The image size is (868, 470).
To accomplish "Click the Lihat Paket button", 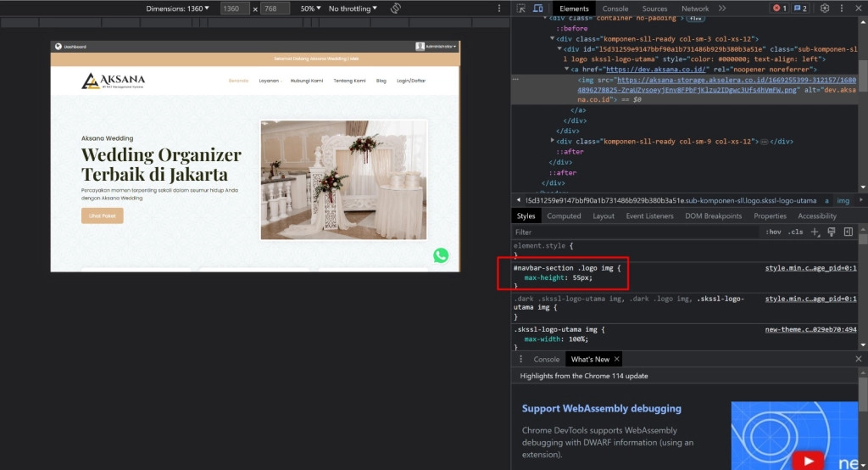I will click(103, 215).
